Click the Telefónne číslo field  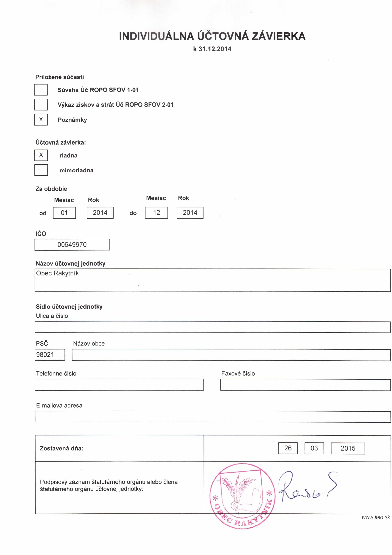pyautogui.click(x=119, y=385)
